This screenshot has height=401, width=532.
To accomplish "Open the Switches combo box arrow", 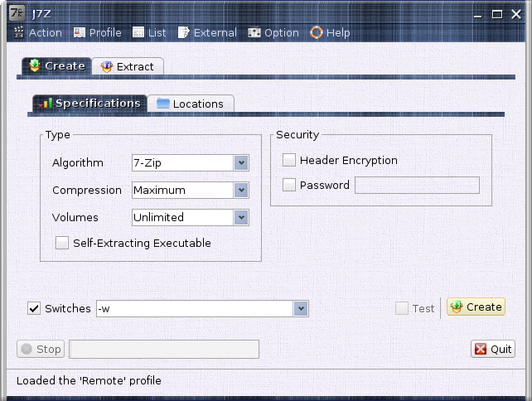I will [x=301, y=309].
